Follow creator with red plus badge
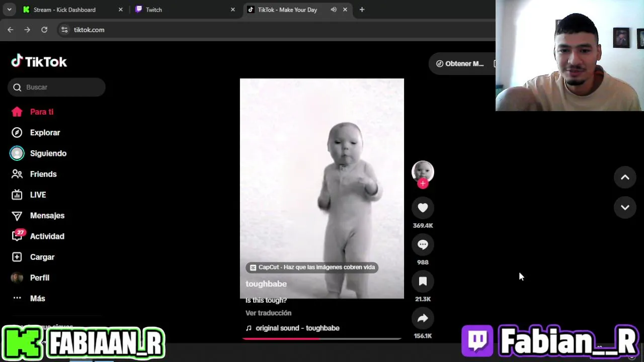Viewport: 644px width, 362px height. tap(423, 184)
